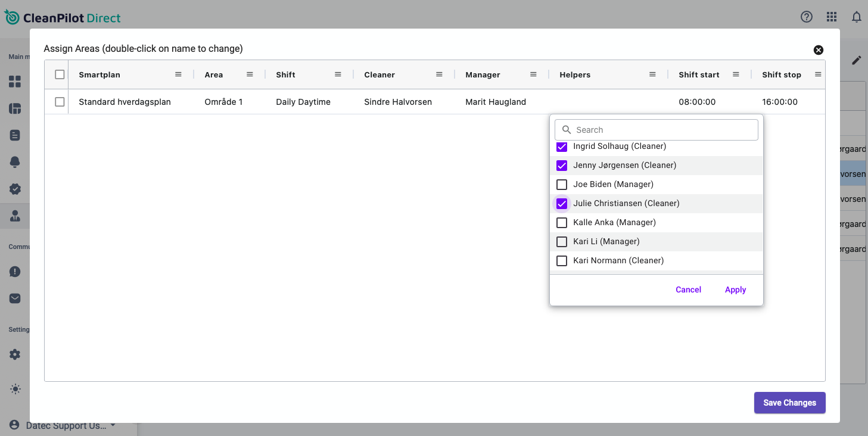This screenshot has width=868, height=436.
Task: Open the Cleaner column menu
Action: point(439,74)
